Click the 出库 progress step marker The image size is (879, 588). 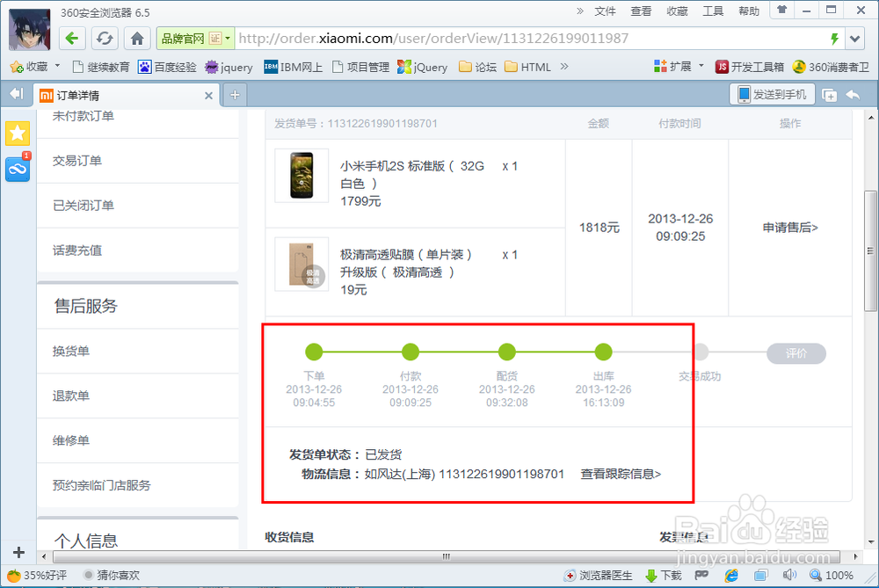point(603,352)
